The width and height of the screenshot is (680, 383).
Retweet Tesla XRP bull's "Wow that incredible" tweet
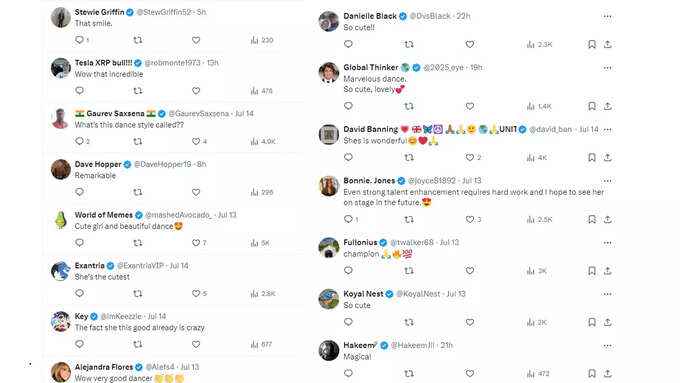tap(137, 91)
